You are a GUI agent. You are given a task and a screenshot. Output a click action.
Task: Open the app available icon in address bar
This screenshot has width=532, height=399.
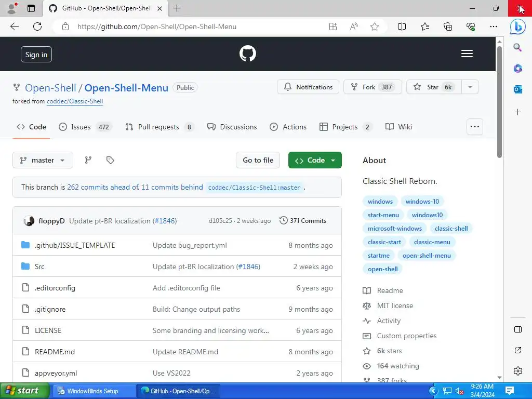tap(333, 26)
